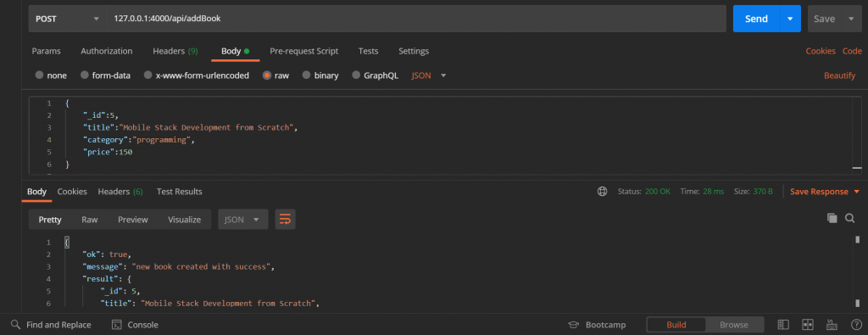Select the raw body radio button
This screenshot has width=868, height=335.
267,75
